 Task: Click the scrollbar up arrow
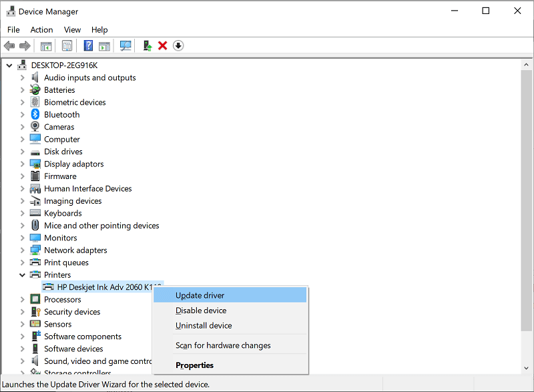click(526, 64)
